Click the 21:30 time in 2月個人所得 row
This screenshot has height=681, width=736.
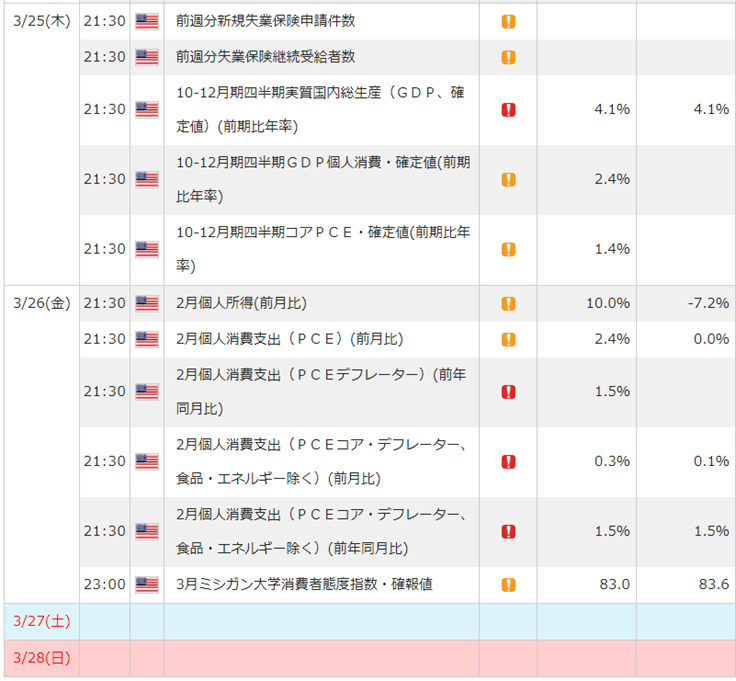point(105,303)
